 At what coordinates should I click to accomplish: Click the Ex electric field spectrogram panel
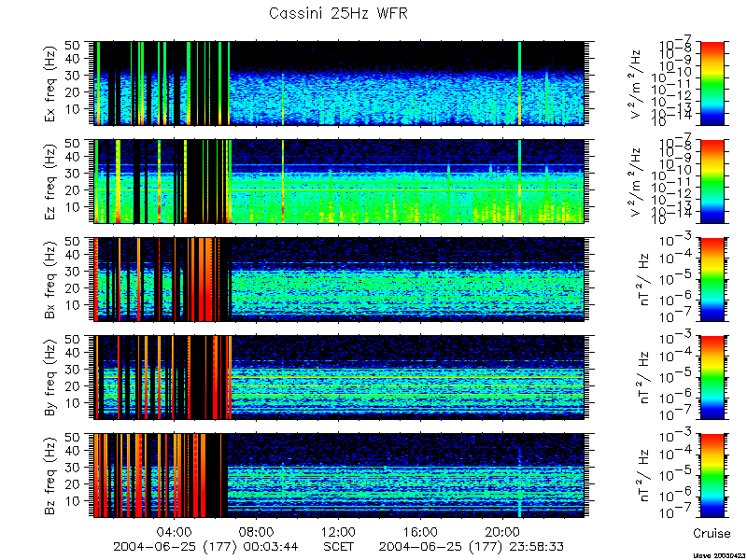click(x=339, y=84)
